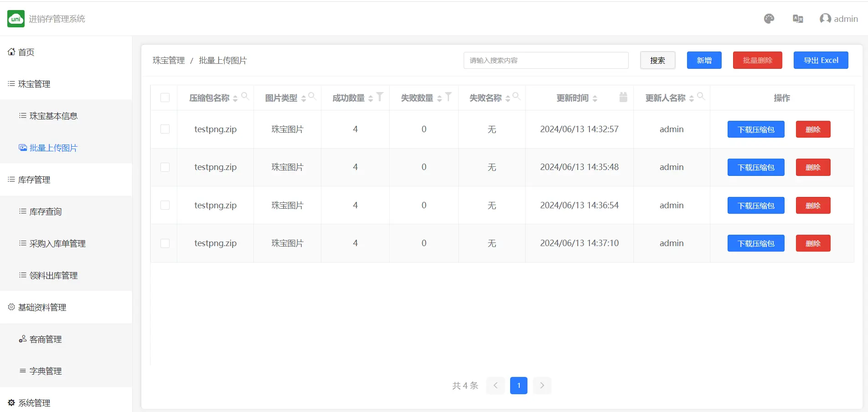The width and height of the screenshot is (868, 412).
Task: Sort by 失败名称 using sort arrows
Action: click(508, 98)
